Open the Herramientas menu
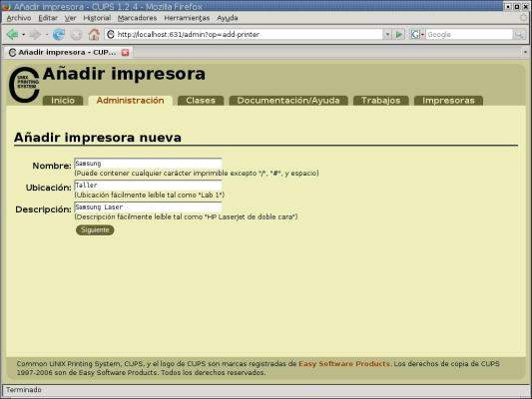The image size is (532, 399). click(x=187, y=18)
